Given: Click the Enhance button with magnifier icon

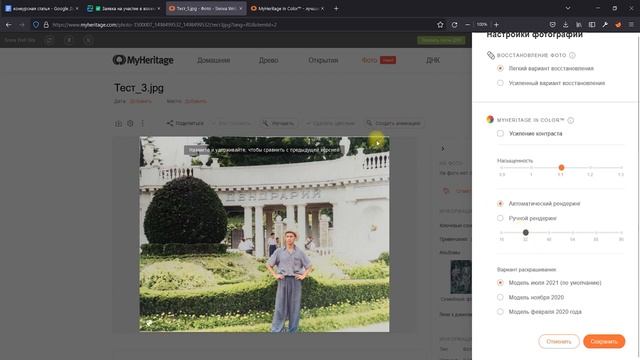Looking at the screenshot, I should click(279, 123).
